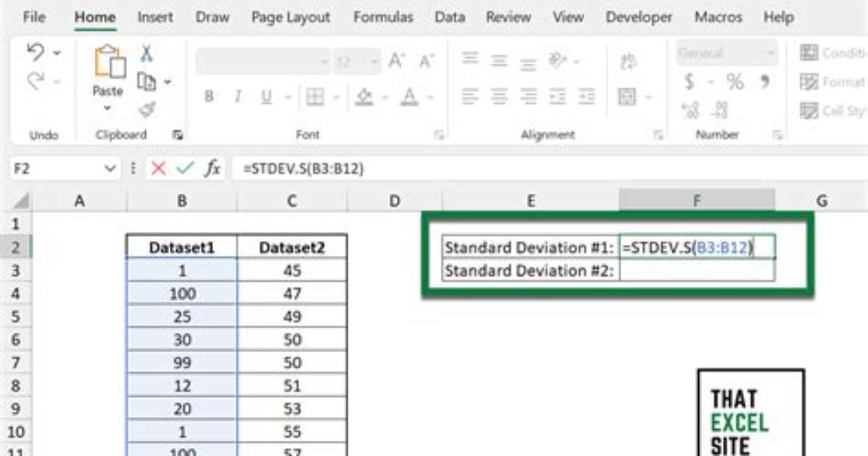The image size is (868, 456).
Task: Select row 6 header
Action: 15,340
